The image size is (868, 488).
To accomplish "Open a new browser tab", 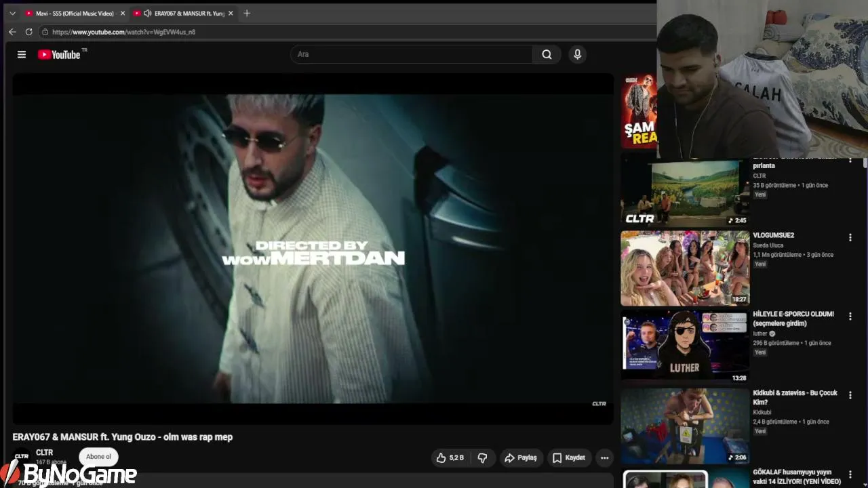I will point(247,13).
